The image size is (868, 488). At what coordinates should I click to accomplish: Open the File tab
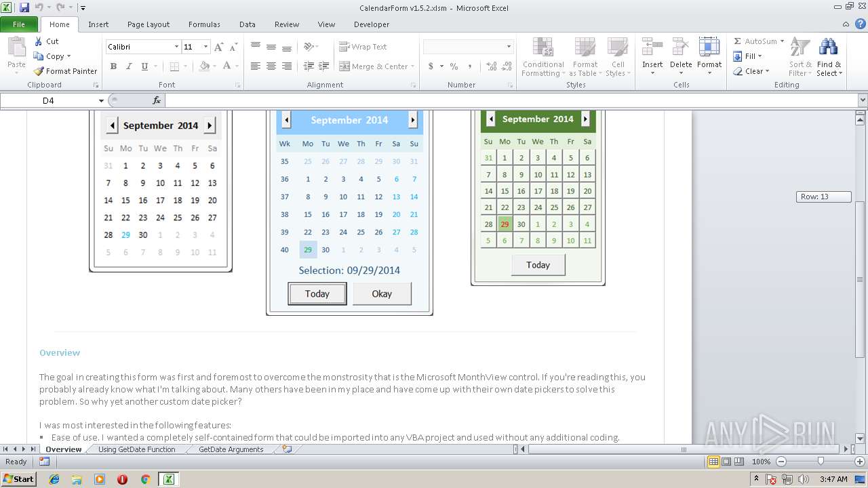pos(19,24)
